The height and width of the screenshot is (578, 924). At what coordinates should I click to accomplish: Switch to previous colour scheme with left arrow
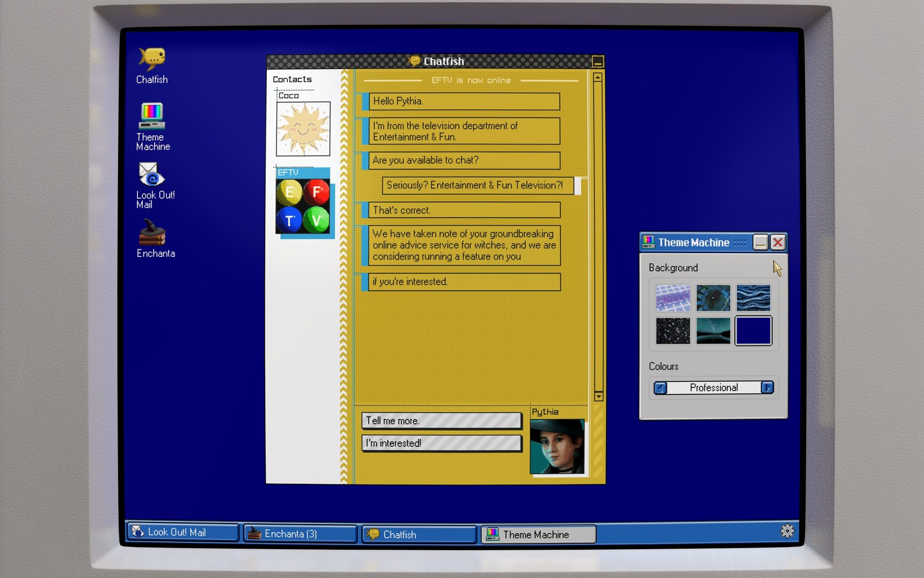coord(660,387)
